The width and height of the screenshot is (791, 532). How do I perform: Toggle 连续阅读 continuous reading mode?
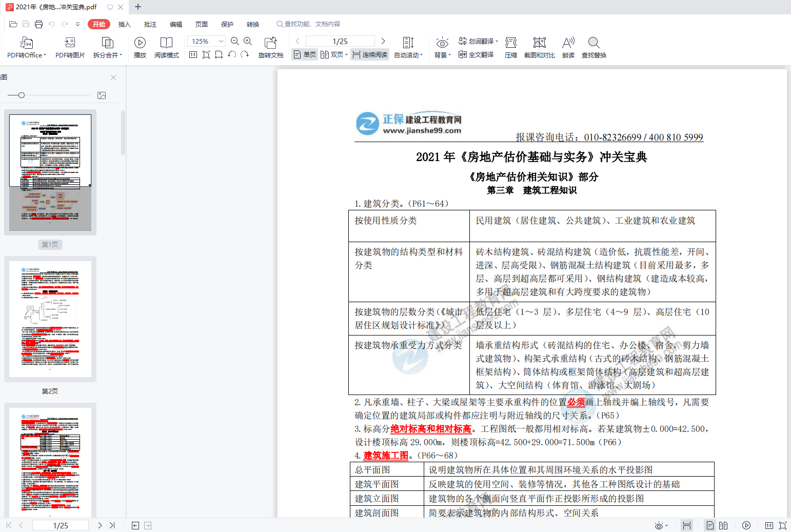[x=369, y=54]
